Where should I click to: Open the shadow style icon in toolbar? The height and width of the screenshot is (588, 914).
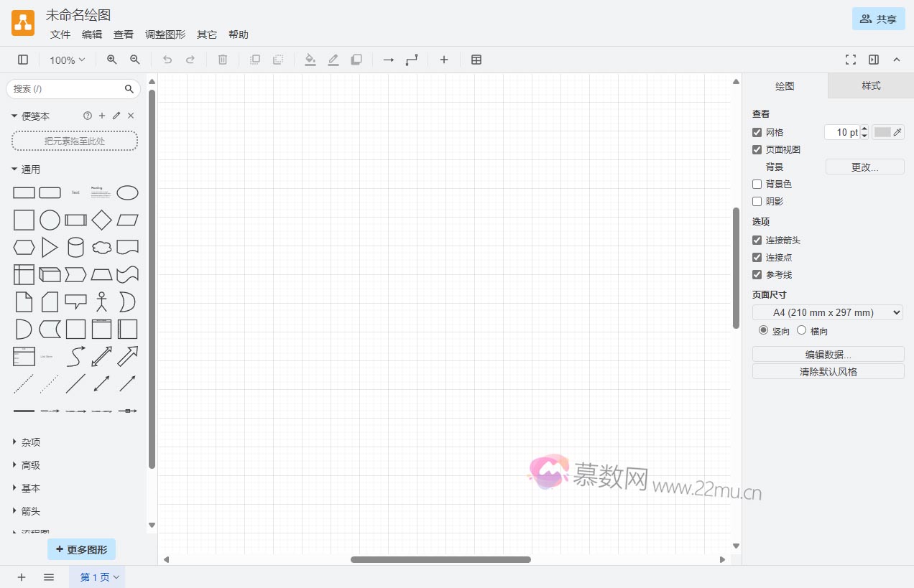(x=356, y=60)
